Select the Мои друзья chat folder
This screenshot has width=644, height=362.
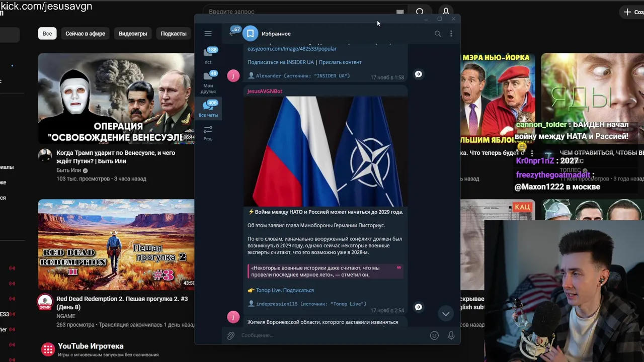click(208, 82)
